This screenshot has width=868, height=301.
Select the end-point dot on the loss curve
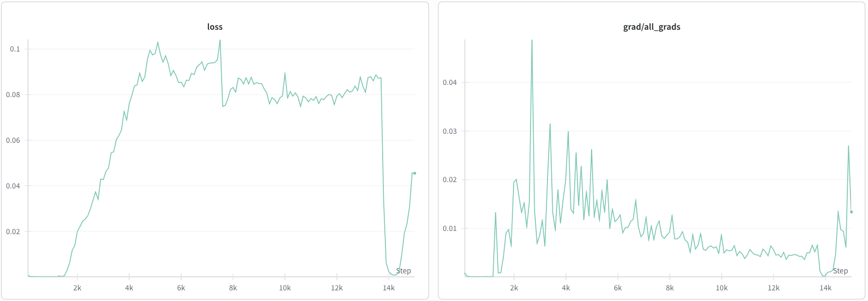tap(415, 173)
